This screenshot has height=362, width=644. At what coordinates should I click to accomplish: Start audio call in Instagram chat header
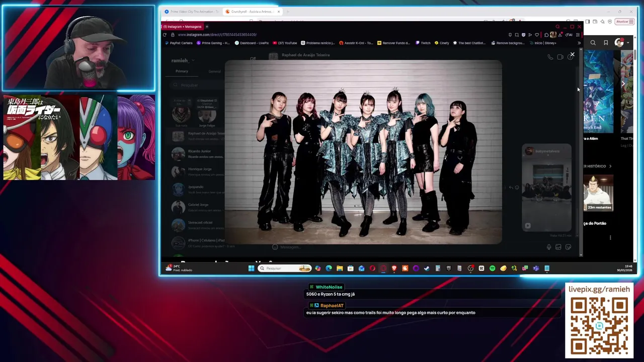[x=550, y=57]
